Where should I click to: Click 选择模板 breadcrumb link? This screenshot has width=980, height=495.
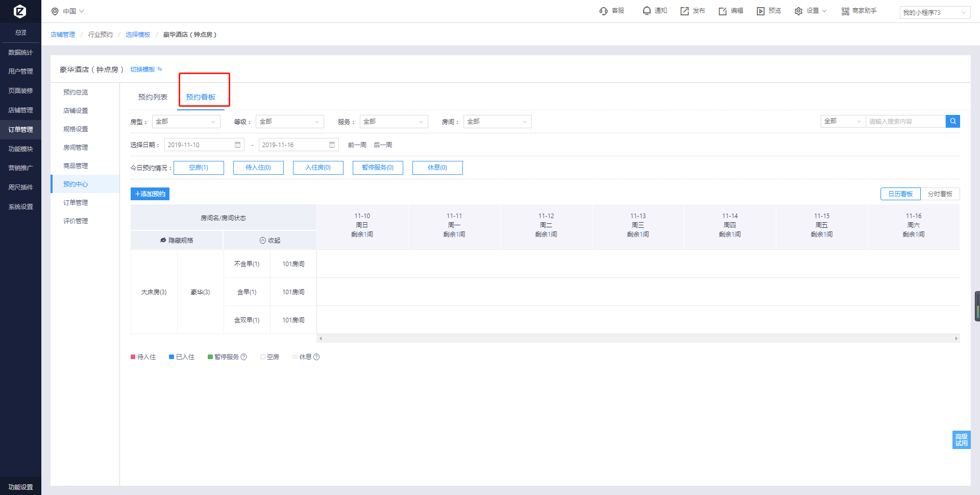pos(138,35)
